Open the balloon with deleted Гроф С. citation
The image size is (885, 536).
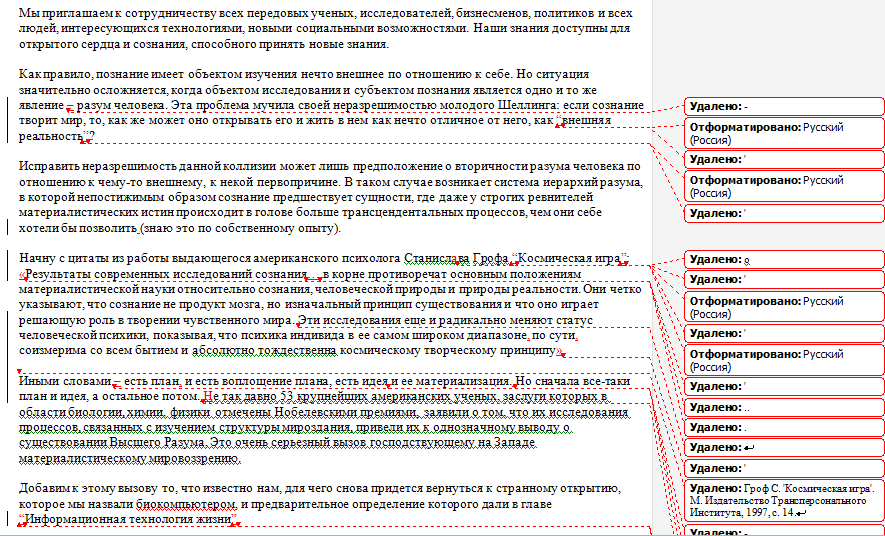coord(784,500)
